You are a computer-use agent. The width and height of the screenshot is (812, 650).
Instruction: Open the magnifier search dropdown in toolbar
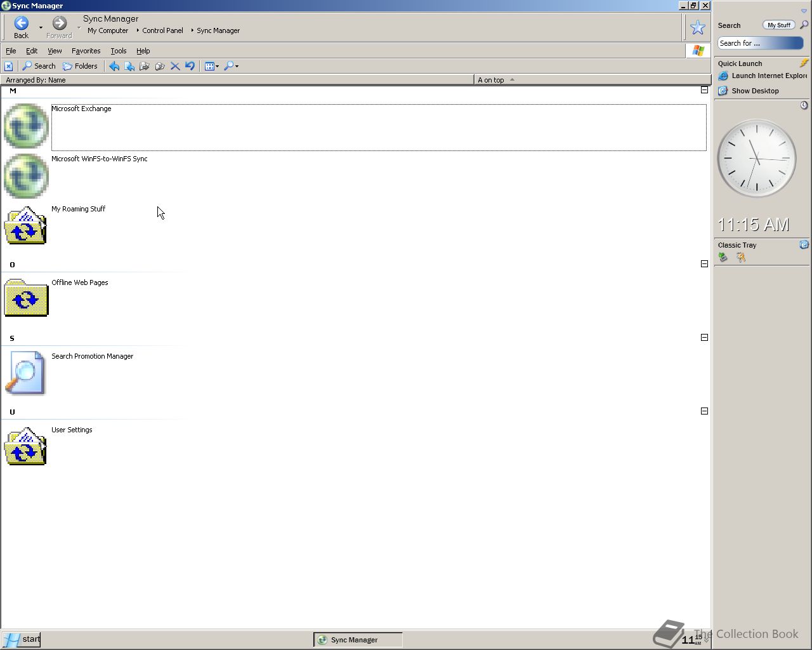232,66
